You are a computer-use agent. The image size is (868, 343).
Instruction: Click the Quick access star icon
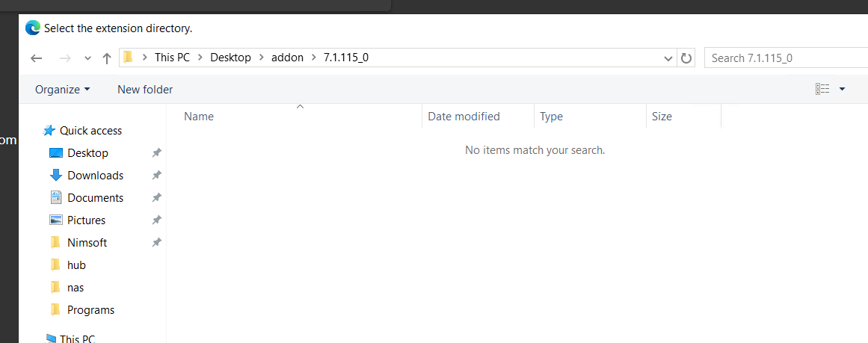(x=49, y=131)
